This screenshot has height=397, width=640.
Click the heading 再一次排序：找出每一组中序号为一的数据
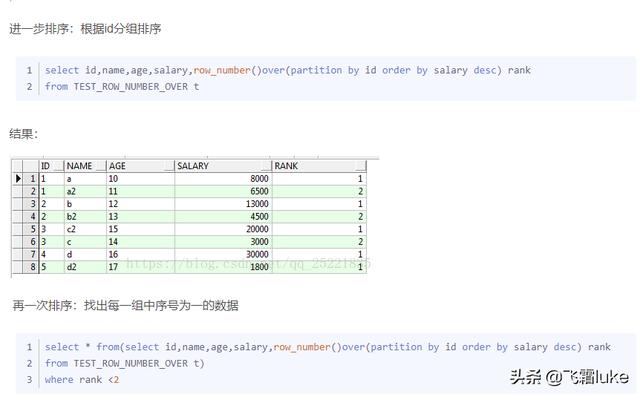point(125,306)
